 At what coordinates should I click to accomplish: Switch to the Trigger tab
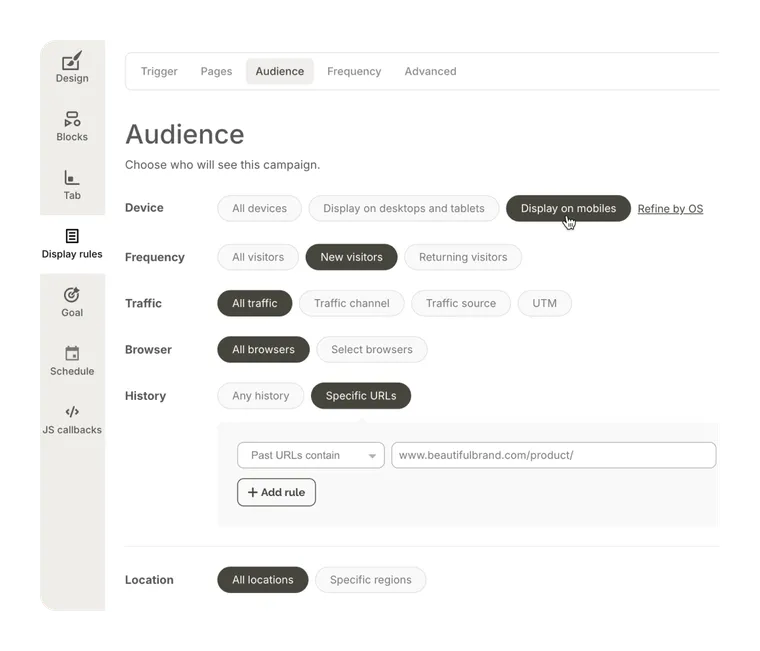tap(159, 71)
